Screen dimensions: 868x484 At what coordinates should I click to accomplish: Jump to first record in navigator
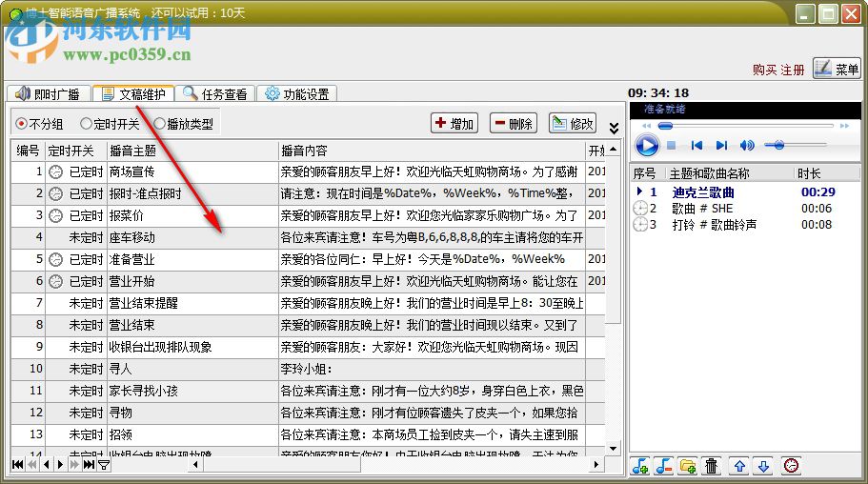18,465
